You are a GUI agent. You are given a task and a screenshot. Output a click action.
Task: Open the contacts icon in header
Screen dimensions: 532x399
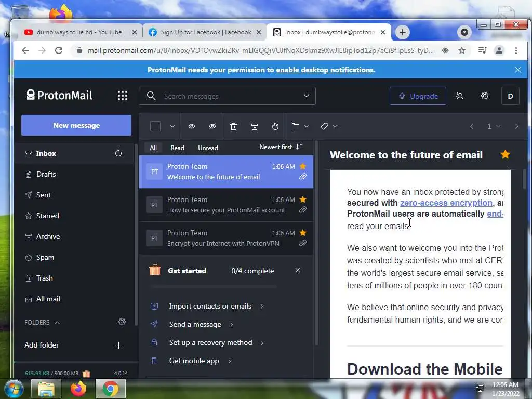tap(459, 96)
